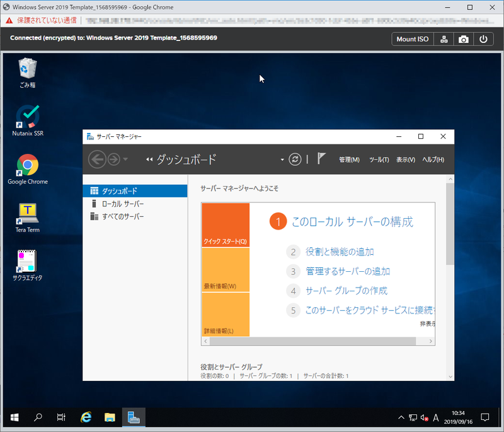Viewport: 504px width, 432px height.
Task: Refresh the Server Manager dashboard
Action: pyautogui.click(x=295, y=159)
